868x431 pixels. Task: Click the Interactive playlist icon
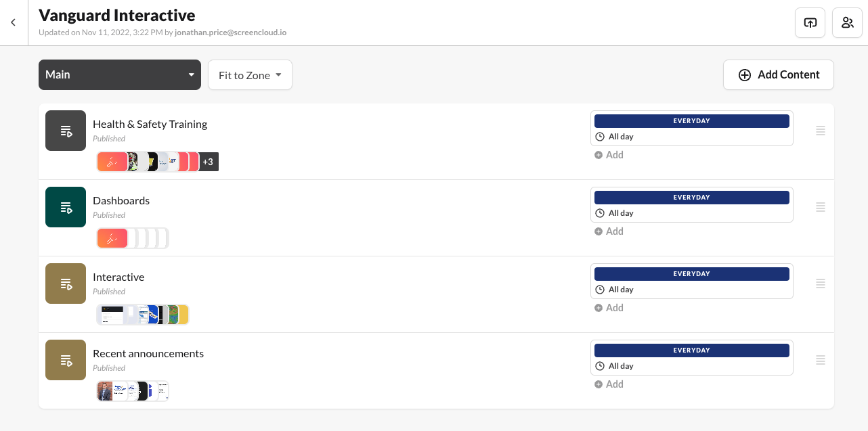point(66,283)
